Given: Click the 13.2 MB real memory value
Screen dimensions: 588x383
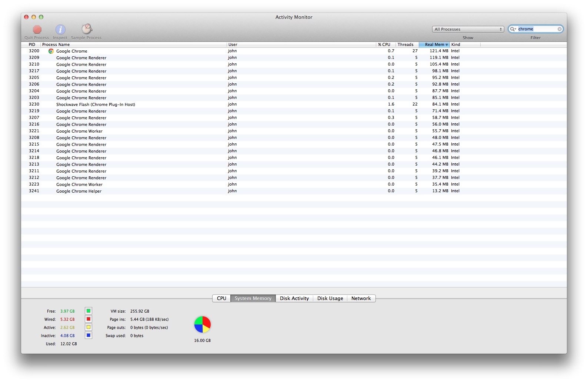Looking at the screenshot, I should (440, 191).
